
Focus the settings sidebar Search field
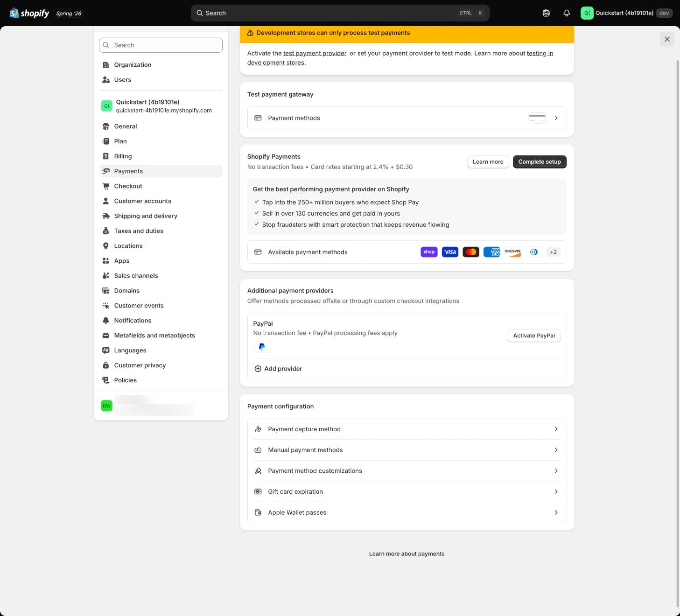tap(161, 45)
